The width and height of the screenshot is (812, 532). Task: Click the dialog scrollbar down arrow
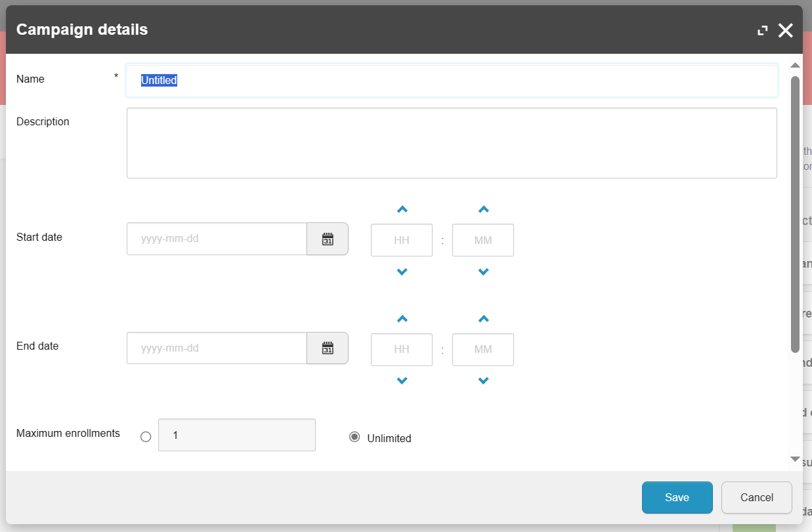click(795, 459)
